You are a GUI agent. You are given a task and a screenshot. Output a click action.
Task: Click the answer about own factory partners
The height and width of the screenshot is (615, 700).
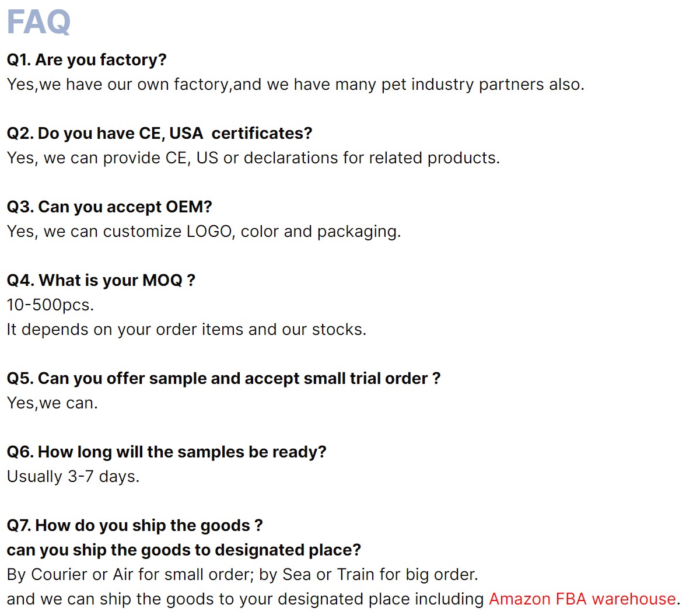pos(295,85)
